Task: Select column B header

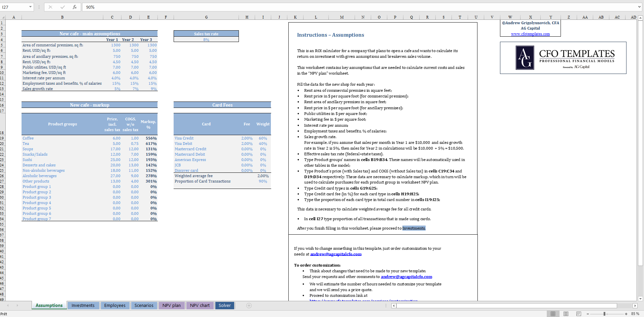Action: tap(62, 17)
